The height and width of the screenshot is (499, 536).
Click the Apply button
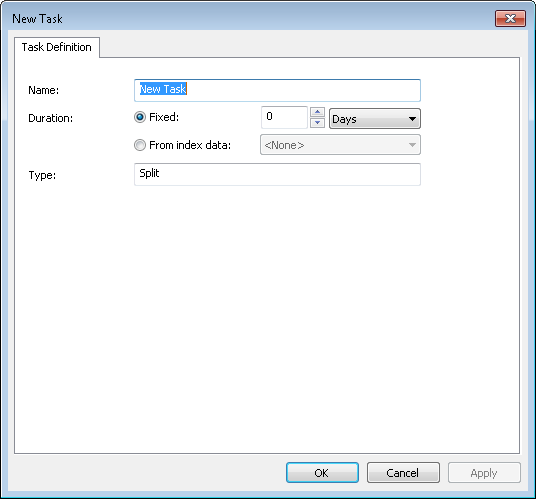pos(484,473)
